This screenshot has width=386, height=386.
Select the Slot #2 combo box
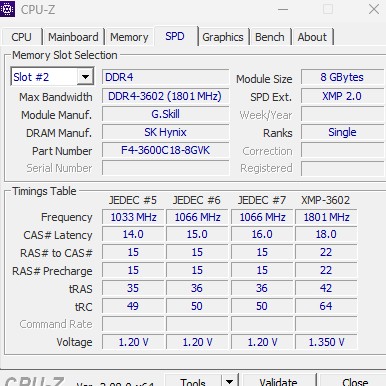[52, 77]
